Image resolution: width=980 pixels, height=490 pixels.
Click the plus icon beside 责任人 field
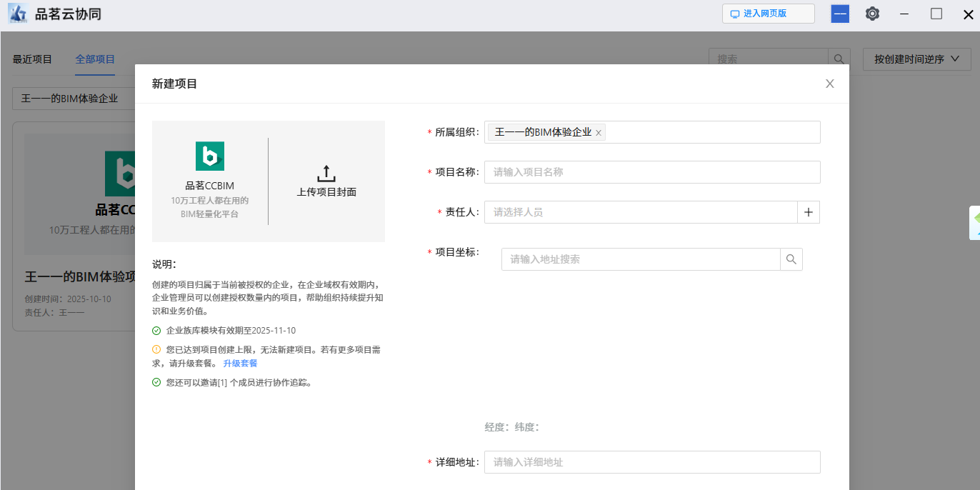808,212
